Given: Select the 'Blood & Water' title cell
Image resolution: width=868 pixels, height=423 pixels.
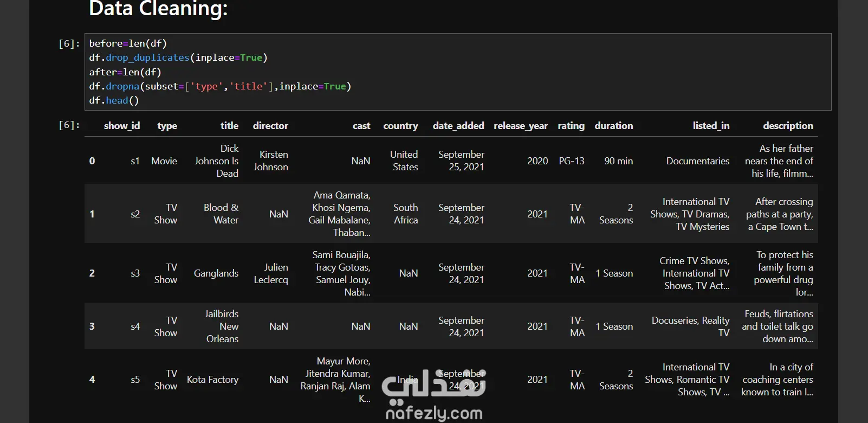Looking at the screenshot, I should (x=221, y=214).
